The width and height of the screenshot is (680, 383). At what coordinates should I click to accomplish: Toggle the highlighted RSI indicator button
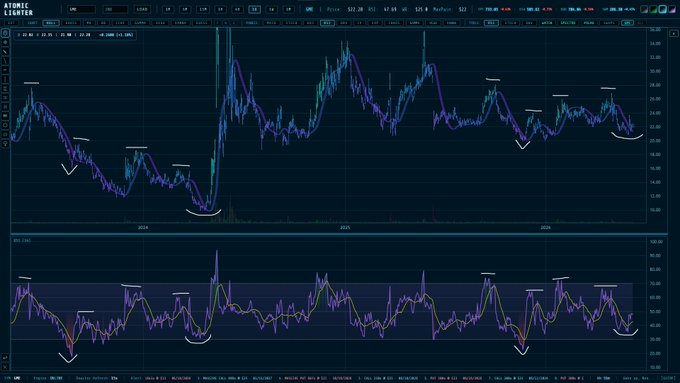click(327, 23)
